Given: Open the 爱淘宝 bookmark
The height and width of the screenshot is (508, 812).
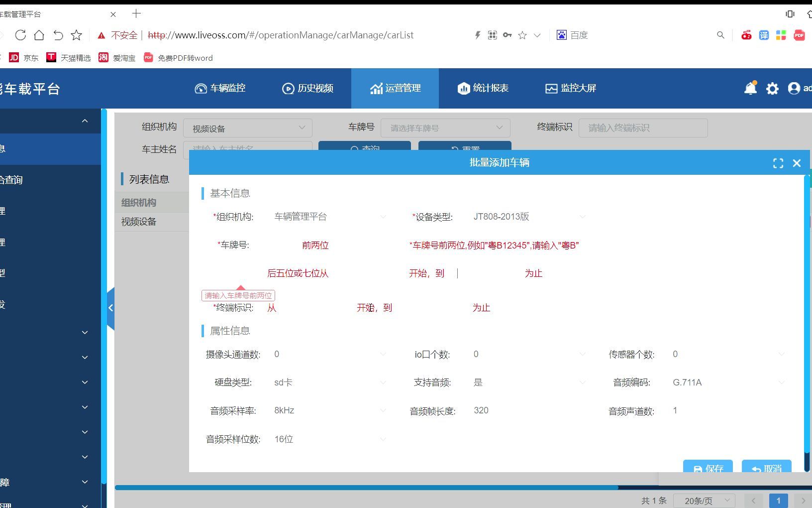Looking at the screenshot, I should point(117,58).
